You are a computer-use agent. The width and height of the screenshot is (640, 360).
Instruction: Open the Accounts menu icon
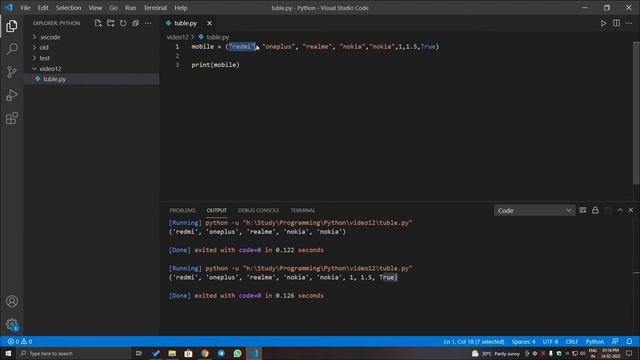[12, 301]
